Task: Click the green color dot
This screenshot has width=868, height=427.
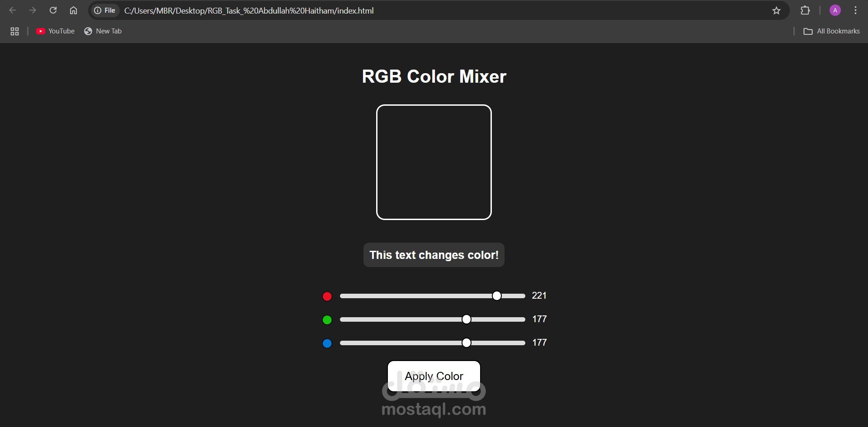Action: [327, 320]
